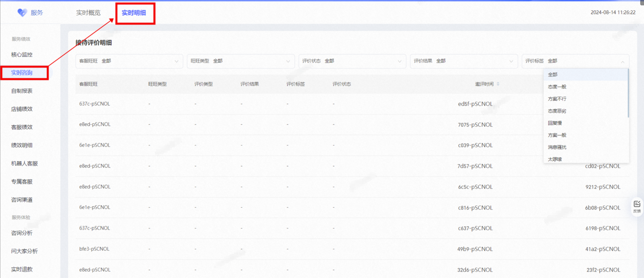The height and width of the screenshot is (278, 644).
Task: Click the 9212-pSCNOL cell
Action: point(603,187)
